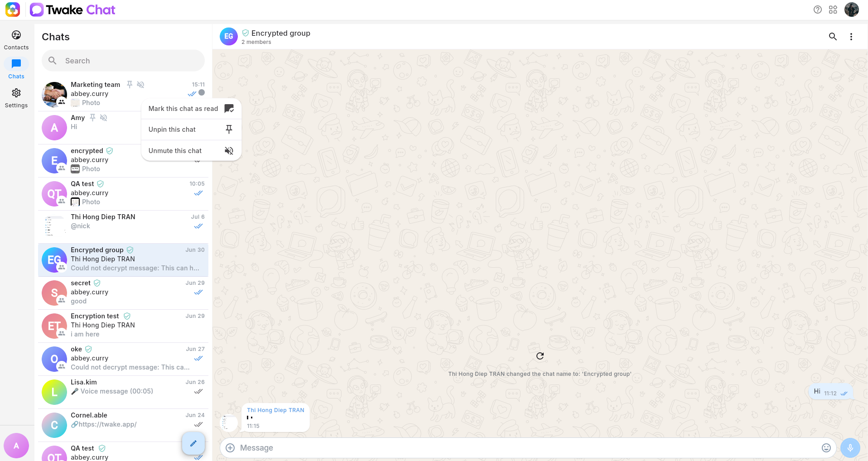Open the Encryption test chat

pyautogui.click(x=123, y=326)
